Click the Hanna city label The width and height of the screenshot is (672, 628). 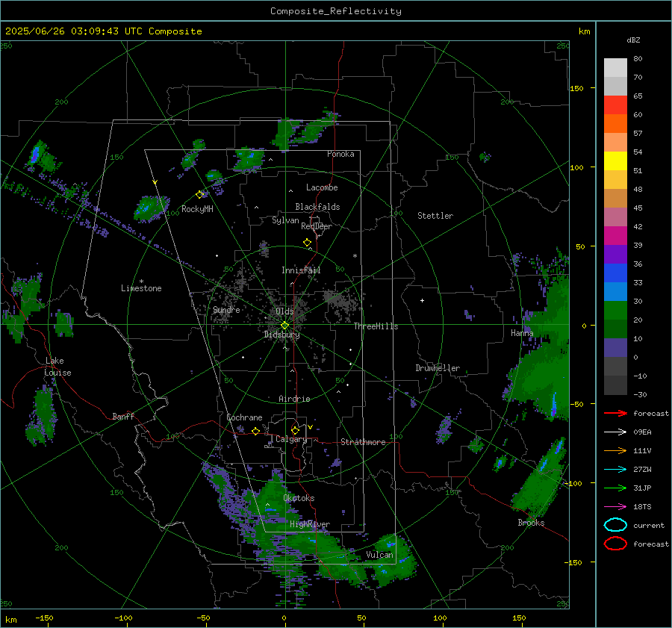coord(522,333)
